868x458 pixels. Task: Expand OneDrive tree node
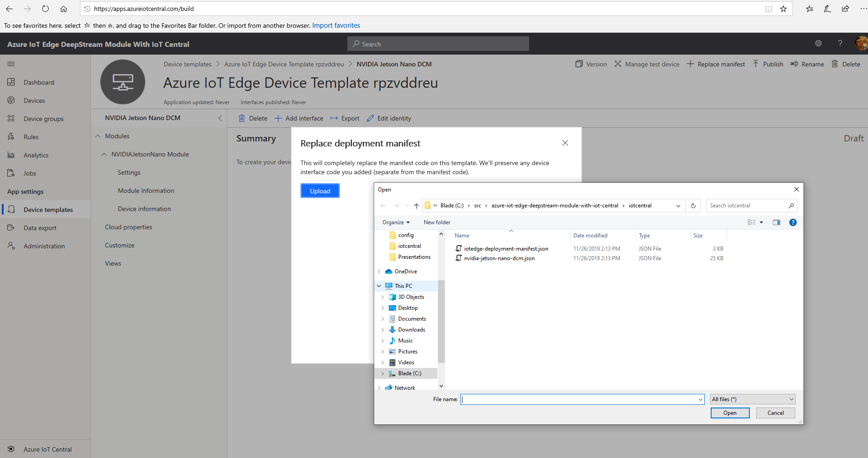(x=379, y=272)
